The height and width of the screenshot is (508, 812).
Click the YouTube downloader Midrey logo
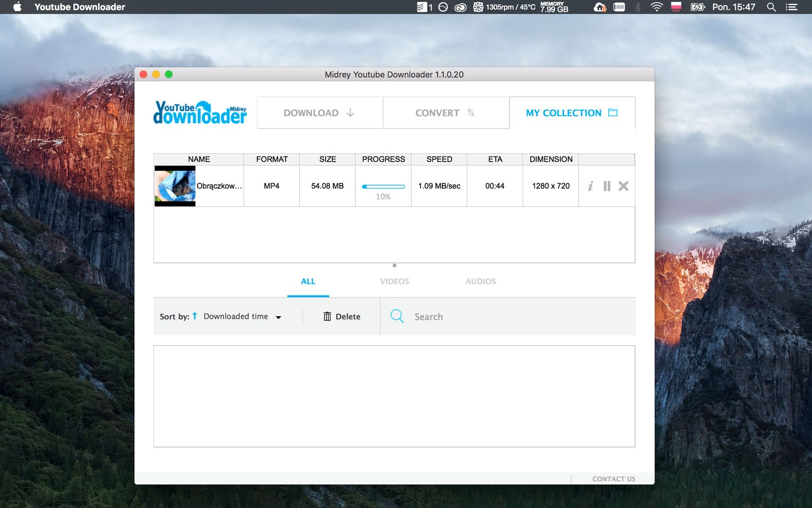(x=200, y=112)
